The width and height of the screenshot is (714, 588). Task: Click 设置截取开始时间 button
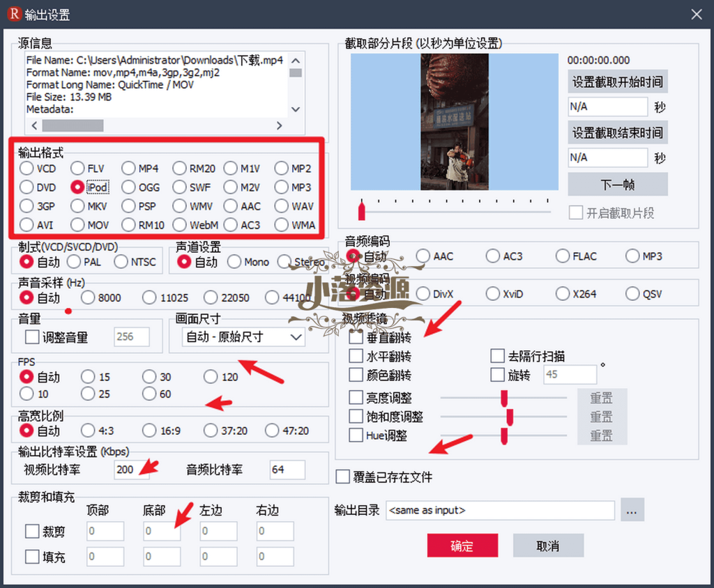[x=618, y=82]
